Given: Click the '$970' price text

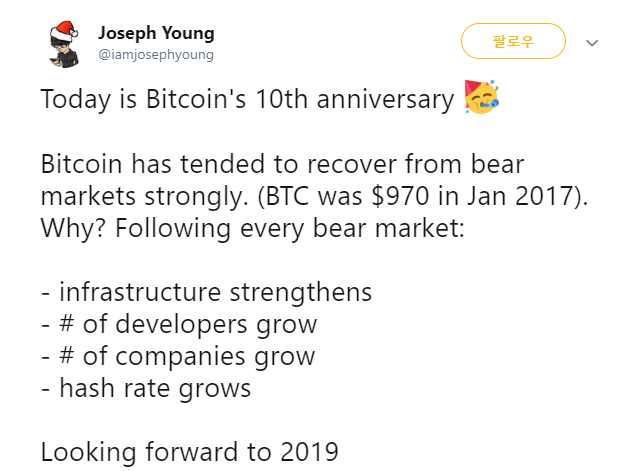Looking at the screenshot, I should click(400, 196).
